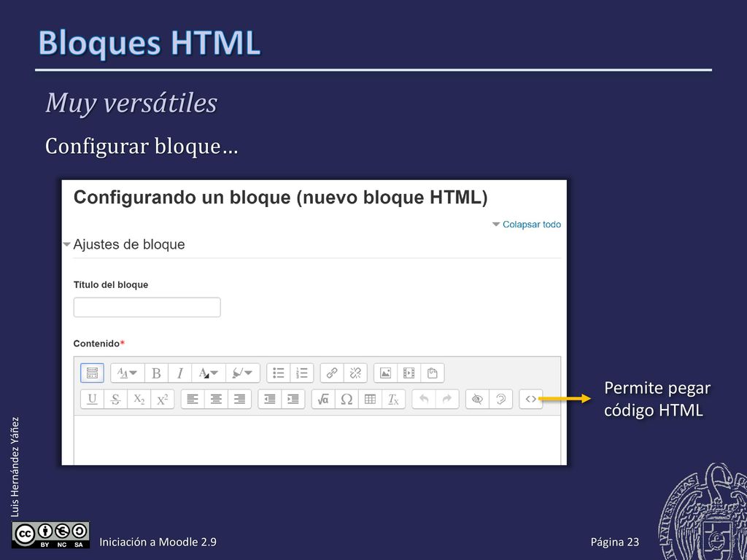Insert a special character with Omega icon

point(347,399)
